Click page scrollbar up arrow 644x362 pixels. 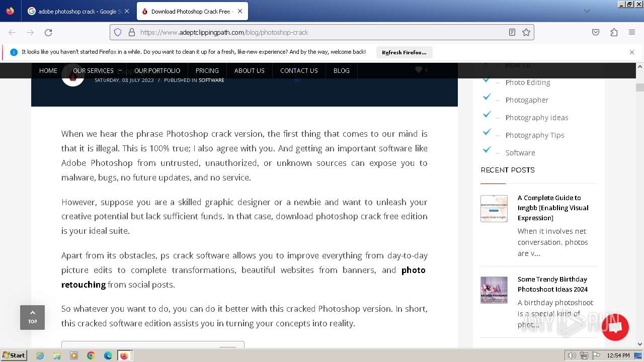tap(640, 66)
